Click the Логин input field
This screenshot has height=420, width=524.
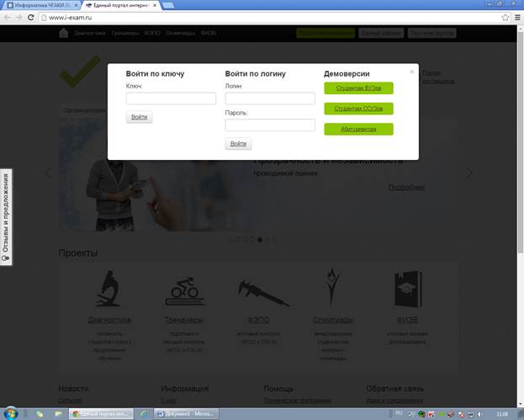[270, 98]
